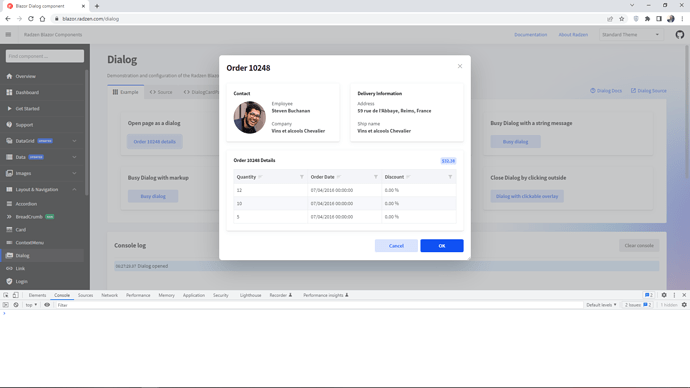Focus the Find component search box
690x388 pixels.
click(x=45, y=56)
